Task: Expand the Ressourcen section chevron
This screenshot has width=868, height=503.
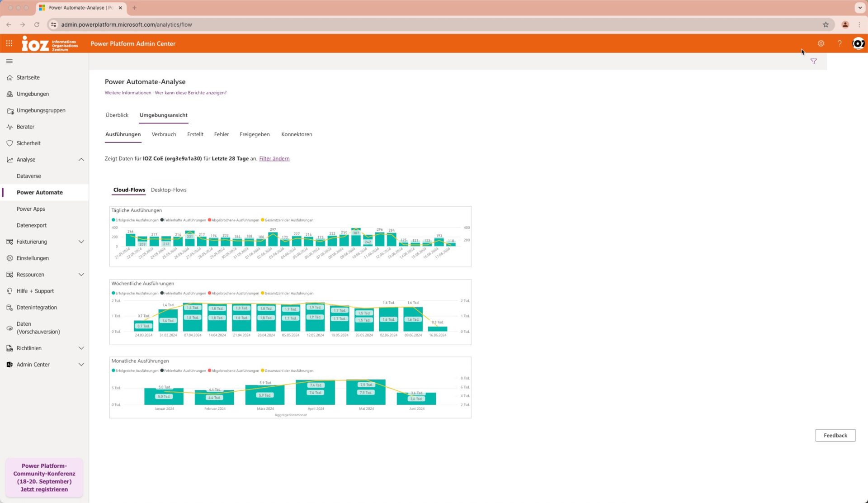Action: point(81,275)
